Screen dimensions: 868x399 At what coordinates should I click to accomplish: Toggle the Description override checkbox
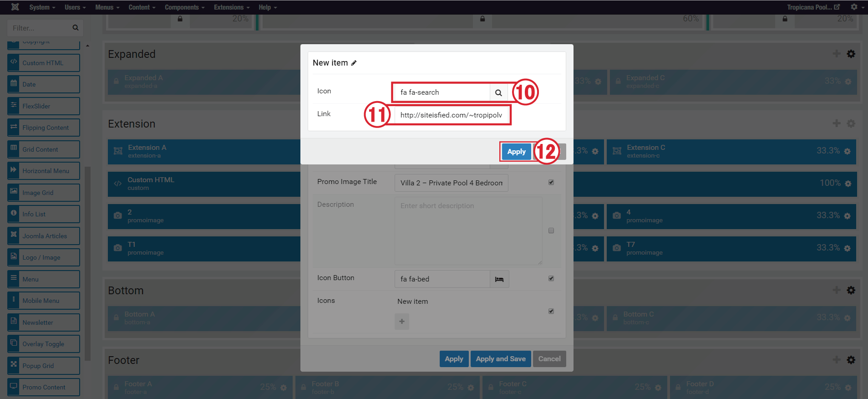click(551, 230)
